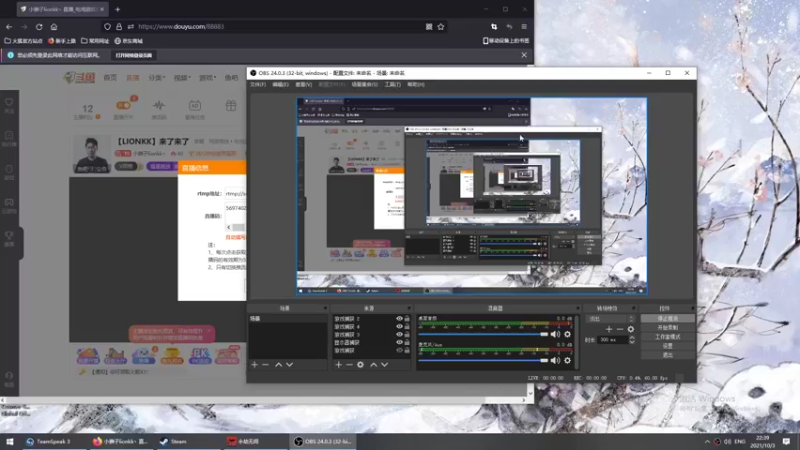Adjust the desktop audio volume slider
Image resolution: width=800 pixels, height=450 pixels.
[x=483, y=334]
